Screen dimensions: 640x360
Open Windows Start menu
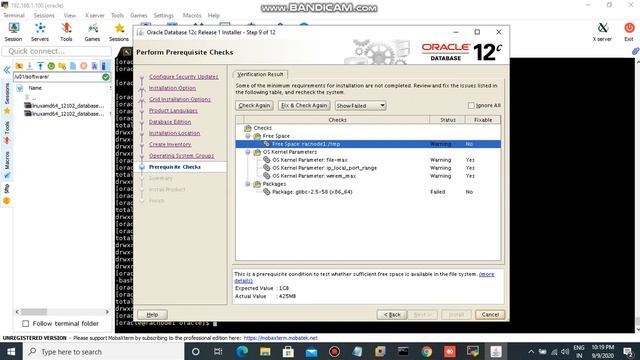tap(11, 351)
